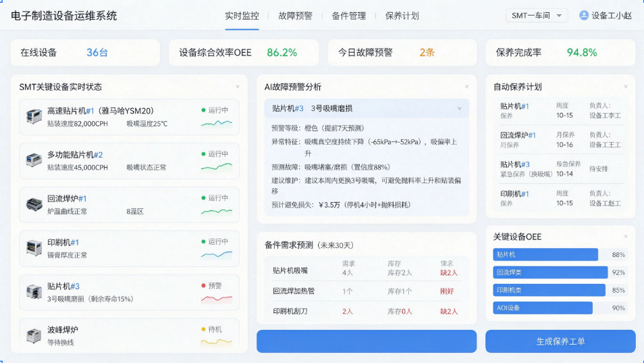The image size is (644, 363).
Task: Click 波峰焊炉 待机 status indicator
Action: pos(211,329)
